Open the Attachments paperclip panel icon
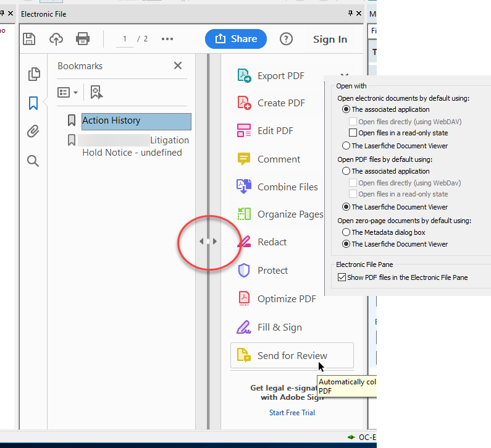The image size is (491, 448). (33, 131)
